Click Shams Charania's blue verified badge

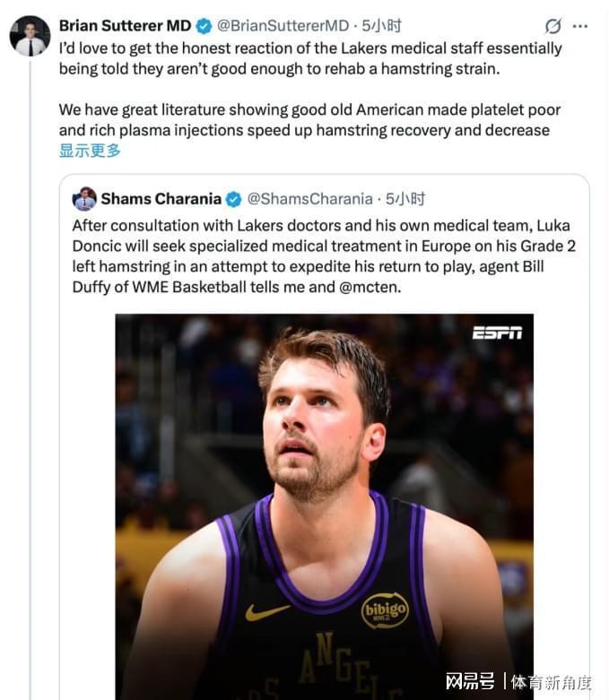[233, 198]
